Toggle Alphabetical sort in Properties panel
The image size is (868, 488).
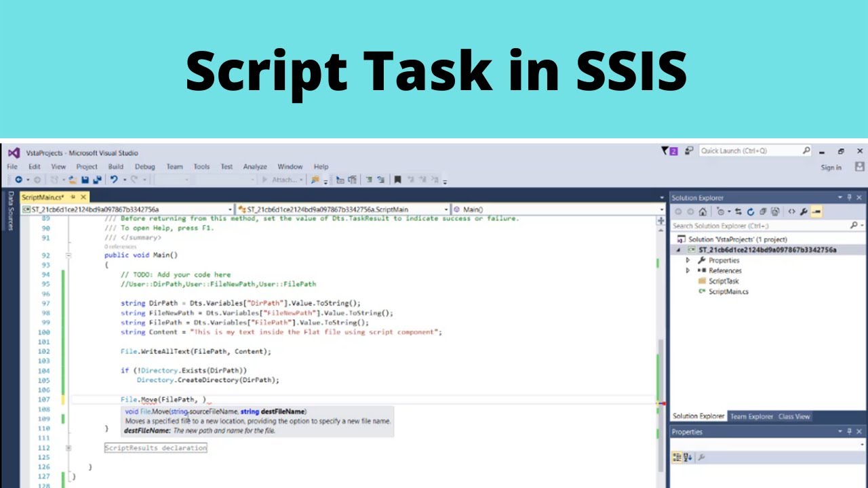pyautogui.click(x=688, y=457)
